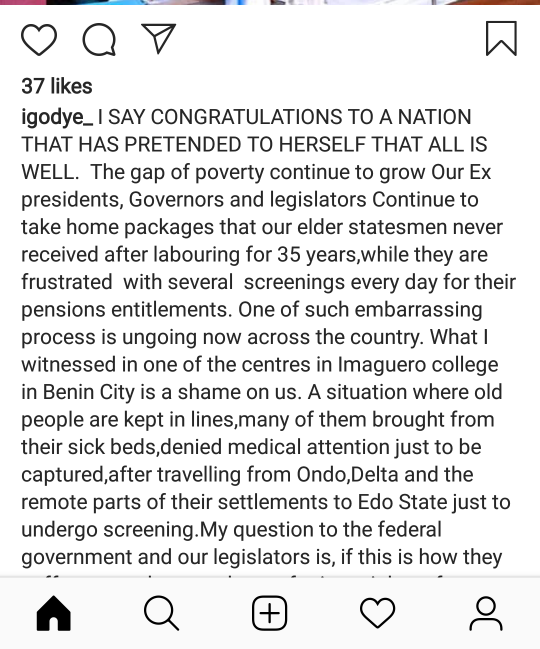Like the post with the heart icon

tap(39, 39)
